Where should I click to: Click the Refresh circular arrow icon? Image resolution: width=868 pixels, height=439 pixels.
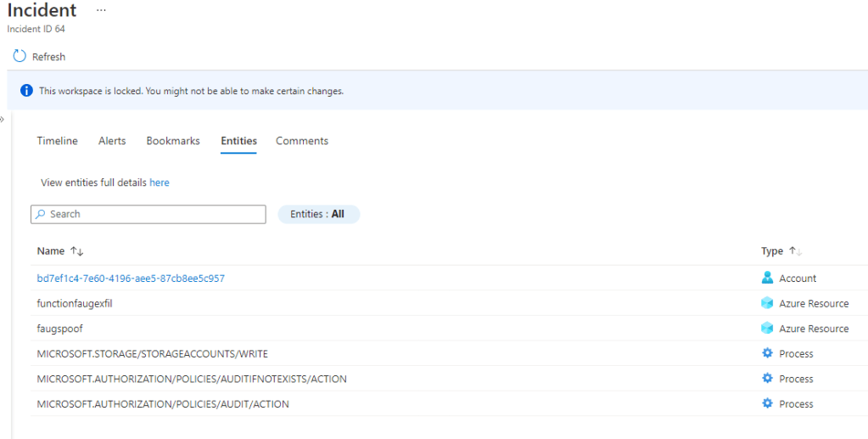(x=20, y=56)
